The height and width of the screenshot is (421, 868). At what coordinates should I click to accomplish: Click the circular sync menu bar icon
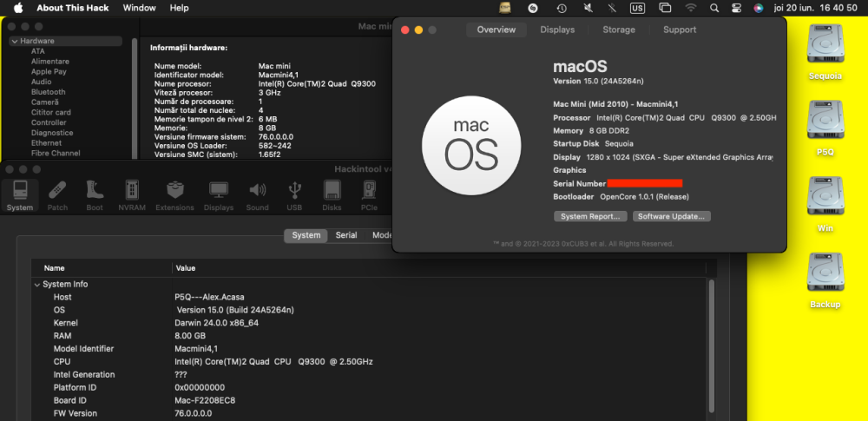(x=533, y=8)
